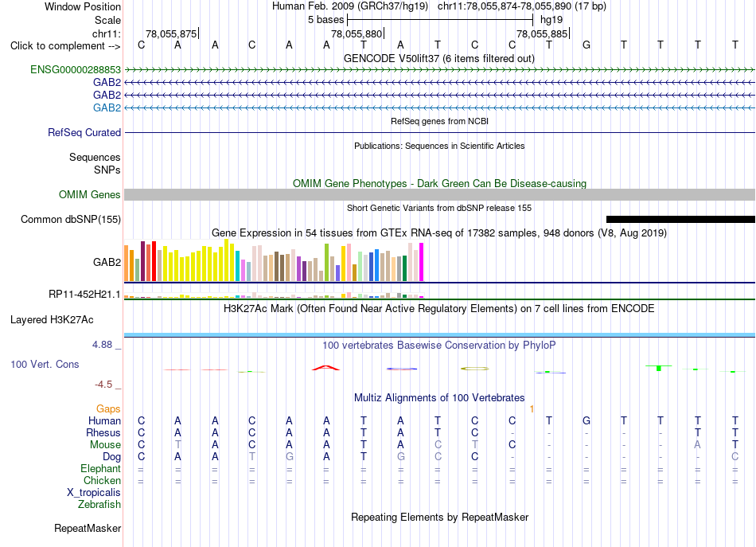Click the Window Position label

83,6
